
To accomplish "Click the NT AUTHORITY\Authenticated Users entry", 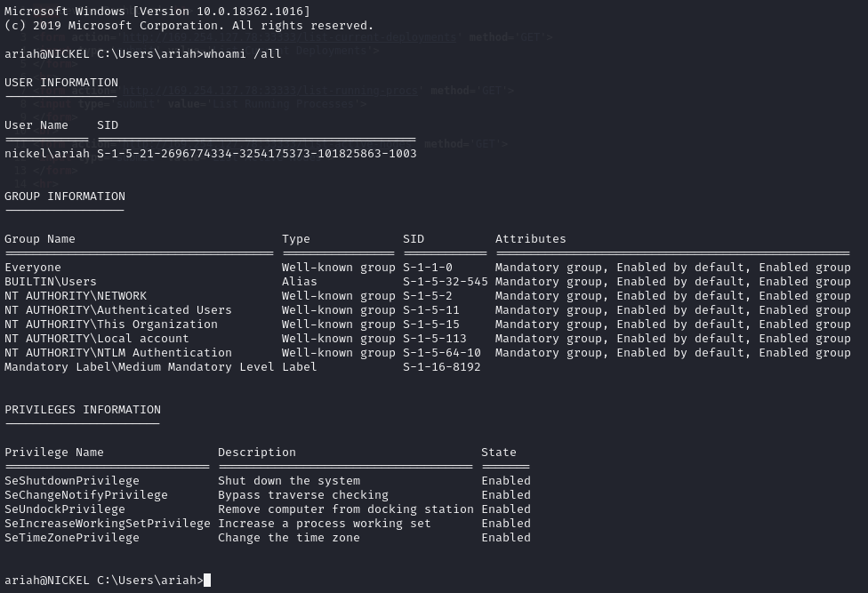I will 118,310.
